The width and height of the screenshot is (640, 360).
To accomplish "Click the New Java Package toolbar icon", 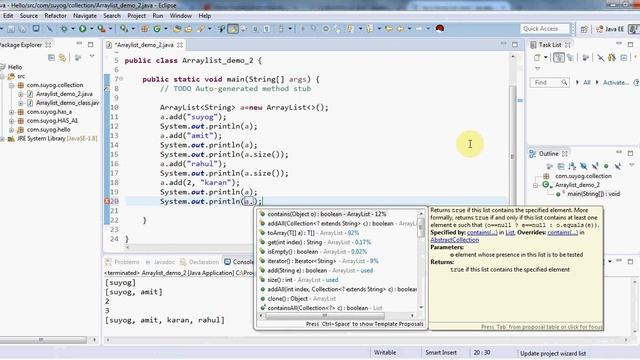I will coord(144,29).
